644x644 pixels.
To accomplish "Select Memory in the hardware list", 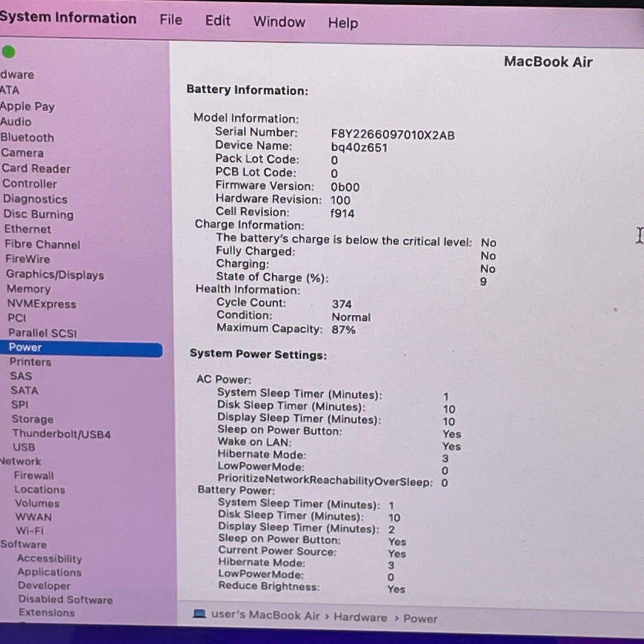I will pos(28,289).
